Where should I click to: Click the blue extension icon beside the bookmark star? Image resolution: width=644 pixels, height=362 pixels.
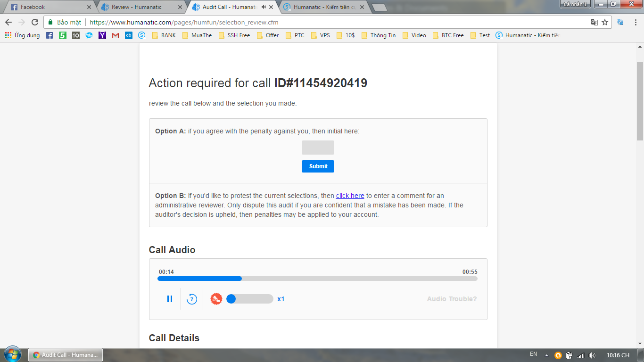point(620,22)
